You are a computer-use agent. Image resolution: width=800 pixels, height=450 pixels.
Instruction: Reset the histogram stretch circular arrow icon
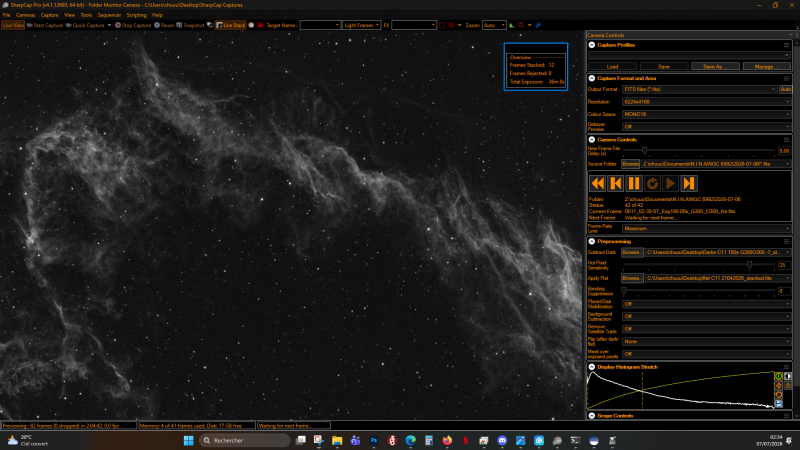coord(779,394)
